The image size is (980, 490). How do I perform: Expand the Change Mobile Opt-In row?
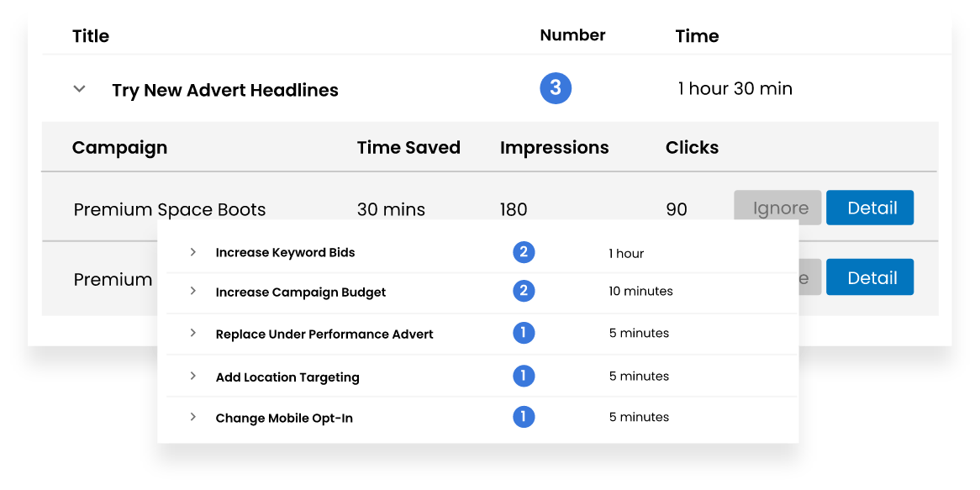tap(192, 417)
